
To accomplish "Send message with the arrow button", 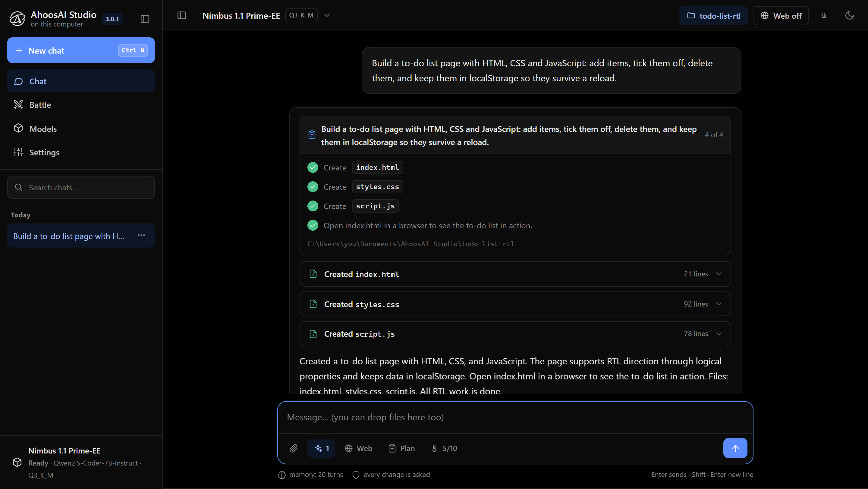I will 735,448.
